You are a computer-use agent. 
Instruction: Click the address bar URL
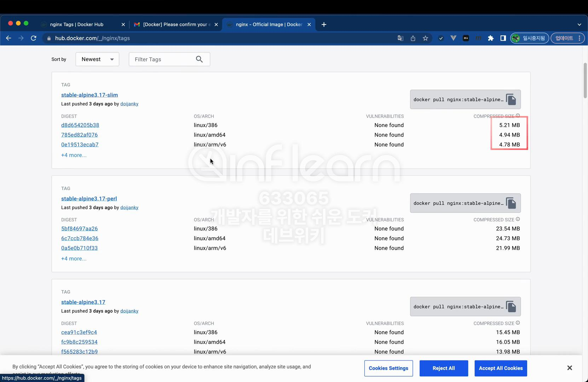[92, 38]
